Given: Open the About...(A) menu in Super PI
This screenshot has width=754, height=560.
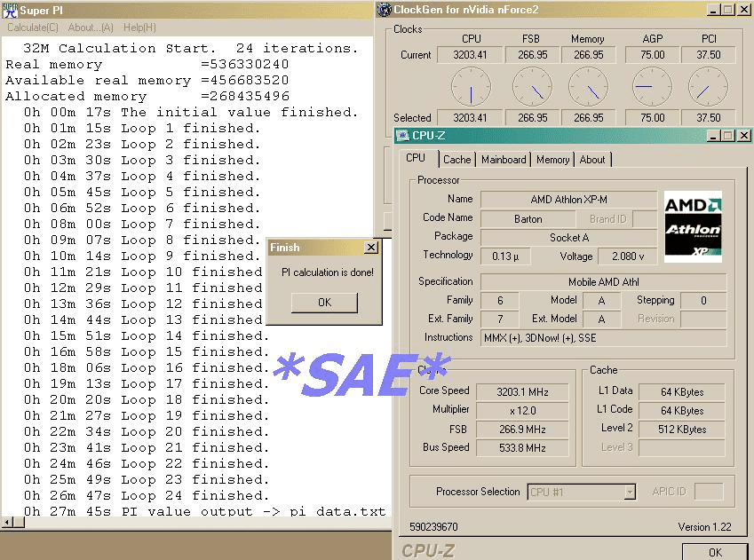Looking at the screenshot, I should click(91, 28).
